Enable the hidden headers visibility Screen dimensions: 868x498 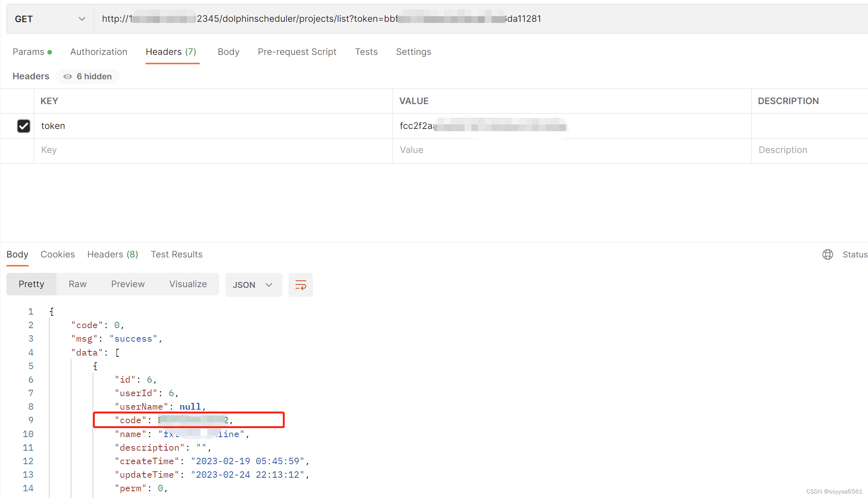click(88, 76)
